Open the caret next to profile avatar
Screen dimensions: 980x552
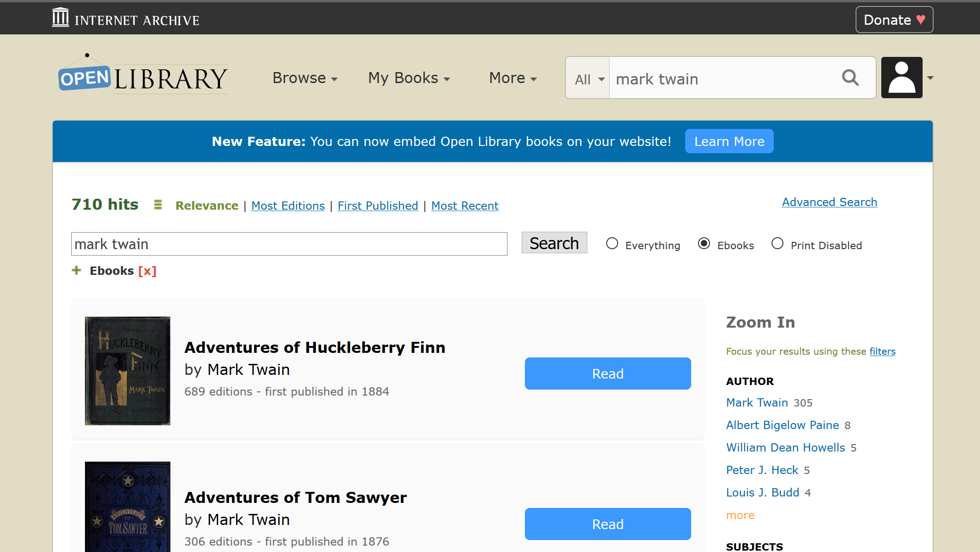(x=931, y=78)
